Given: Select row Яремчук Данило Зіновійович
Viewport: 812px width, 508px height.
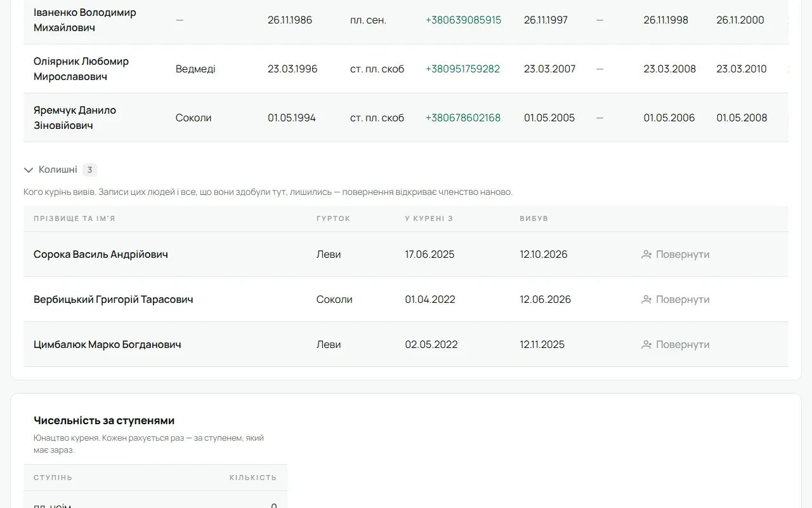Looking at the screenshot, I should [x=406, y=117].
